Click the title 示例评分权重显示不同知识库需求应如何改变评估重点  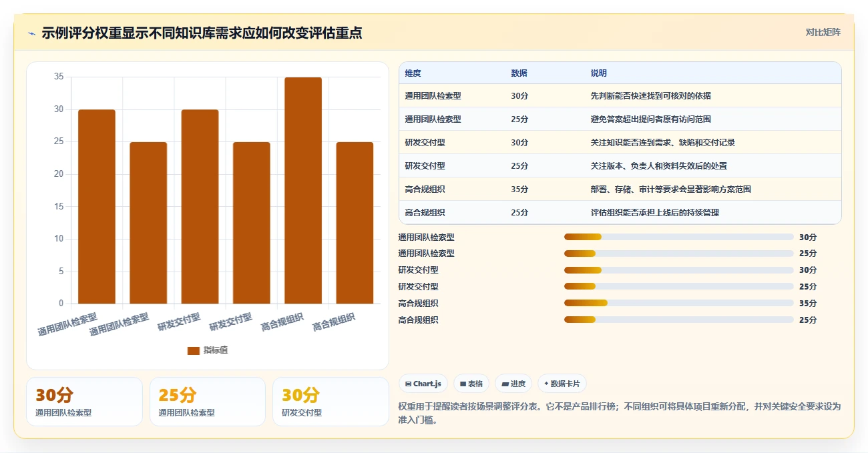point(202,33)
